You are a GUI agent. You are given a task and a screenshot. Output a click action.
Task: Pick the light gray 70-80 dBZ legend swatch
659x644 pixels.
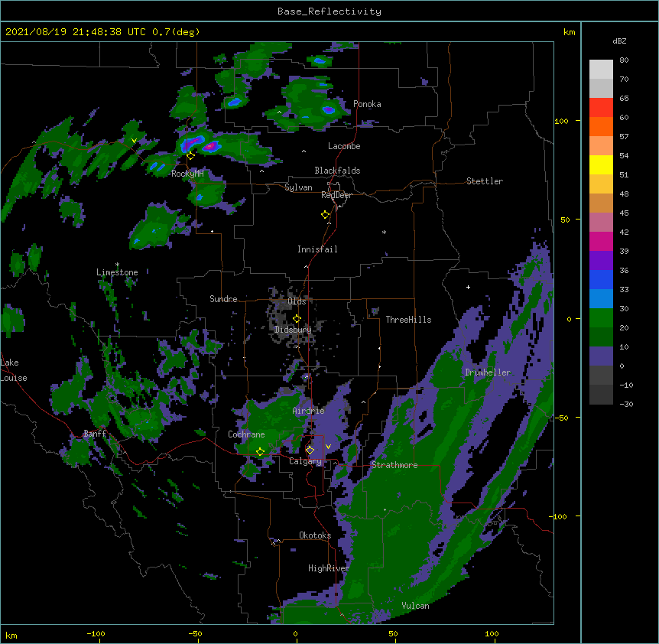[601, 69]
